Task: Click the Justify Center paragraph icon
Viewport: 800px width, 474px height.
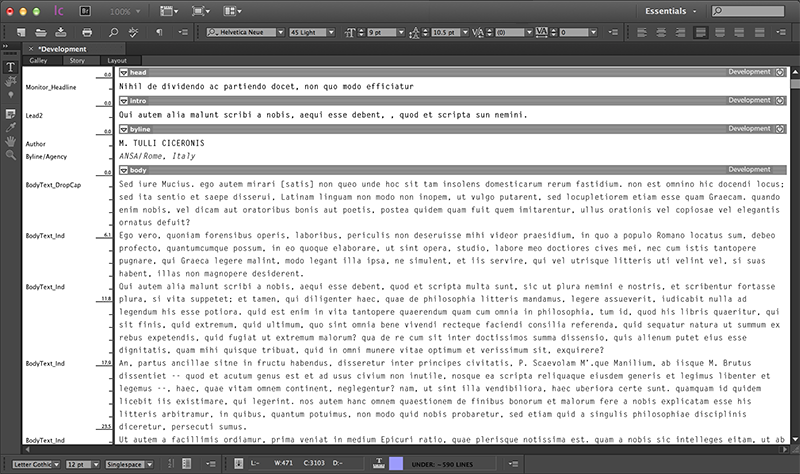Action: (x=720, y=33)
